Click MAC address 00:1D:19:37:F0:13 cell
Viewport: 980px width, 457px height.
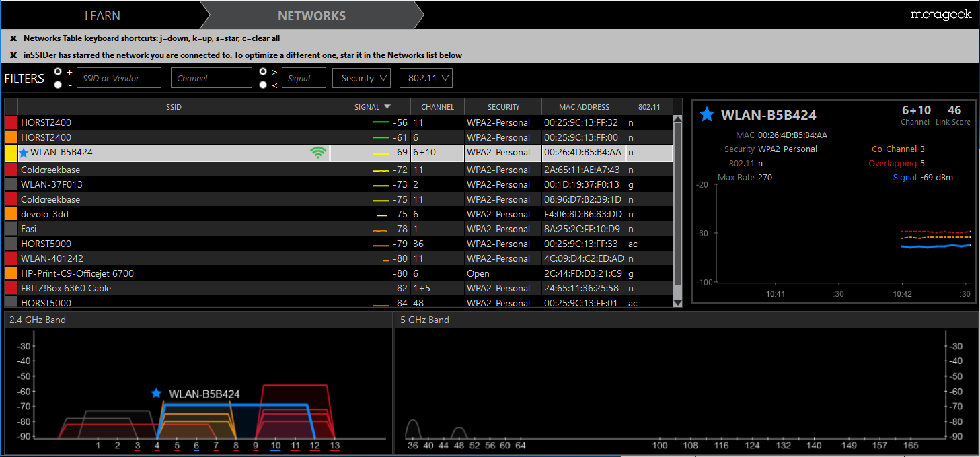(584, 184)
